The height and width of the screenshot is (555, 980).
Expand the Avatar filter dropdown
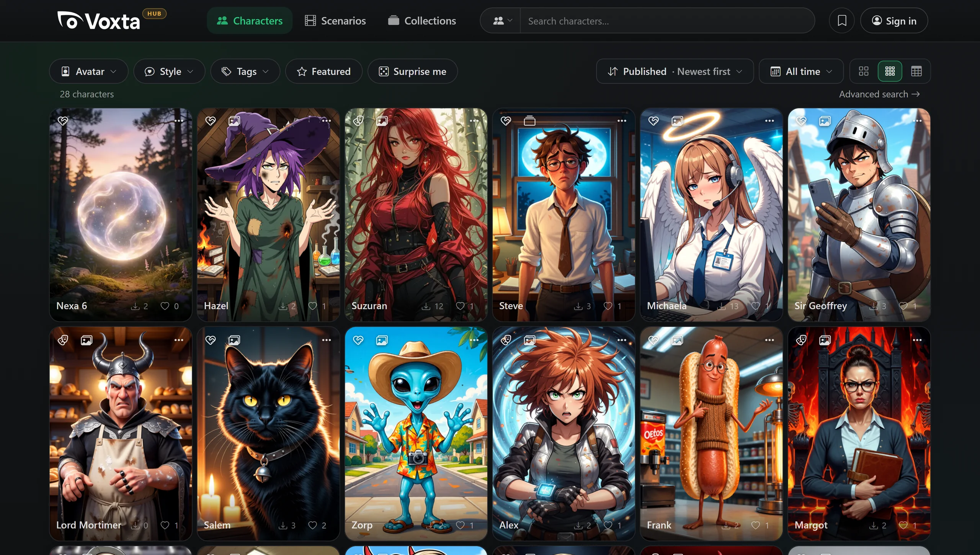click(89, 71)
